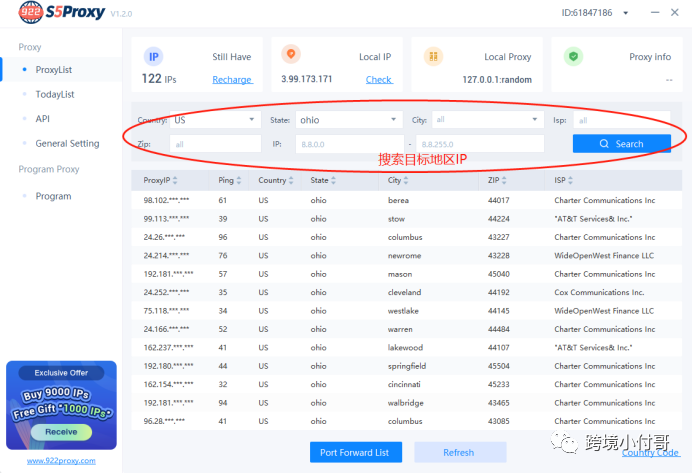Click the Cox Communications Inc. ISP cell
This screenshot has width=692, height=474.
coord(599,293)
